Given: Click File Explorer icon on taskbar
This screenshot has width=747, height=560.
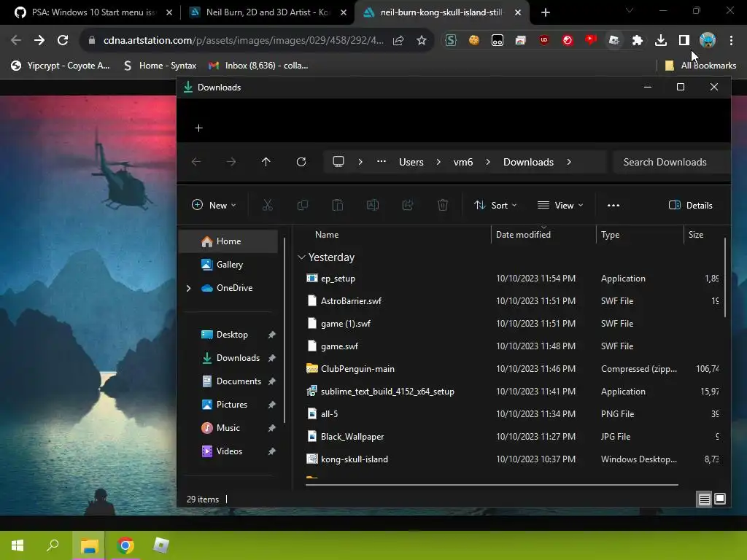Looking at the screenshot, I should click(x=89, y=545).
